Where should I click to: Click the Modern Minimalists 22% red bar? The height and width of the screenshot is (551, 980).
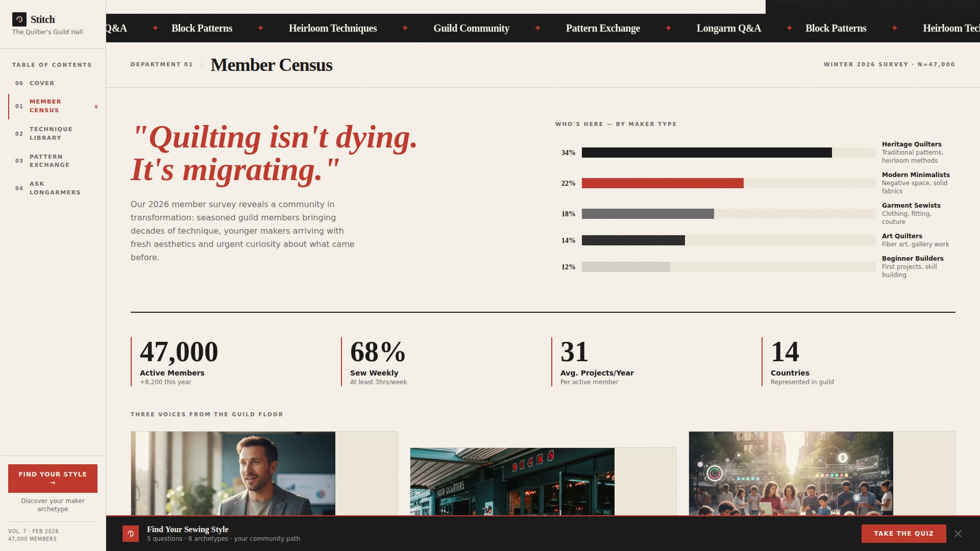(663, 183)
